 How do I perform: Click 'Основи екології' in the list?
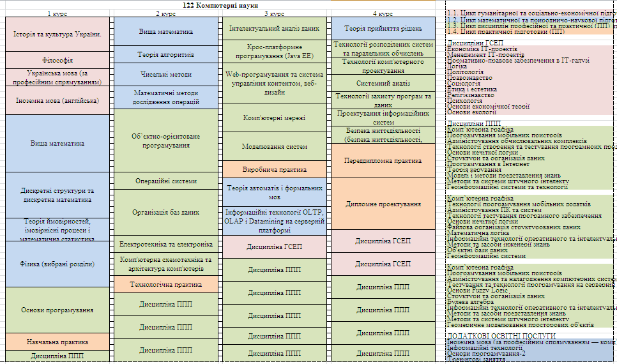471,112
